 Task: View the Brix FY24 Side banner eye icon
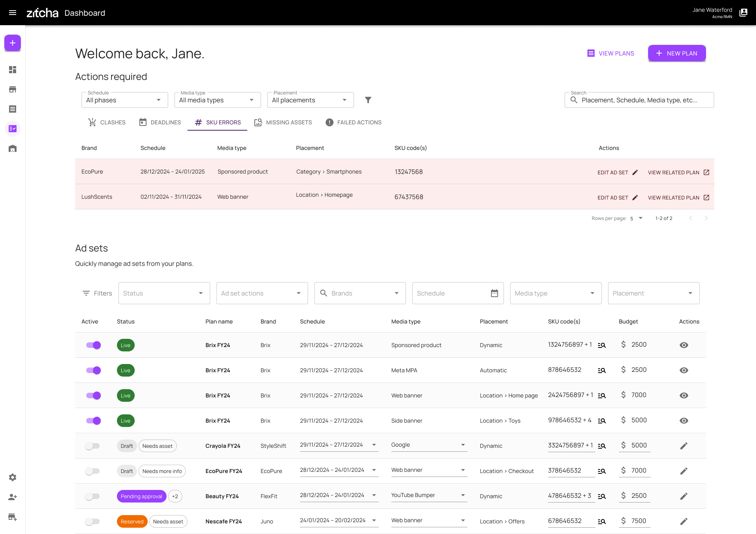click(x=684, y=421)
